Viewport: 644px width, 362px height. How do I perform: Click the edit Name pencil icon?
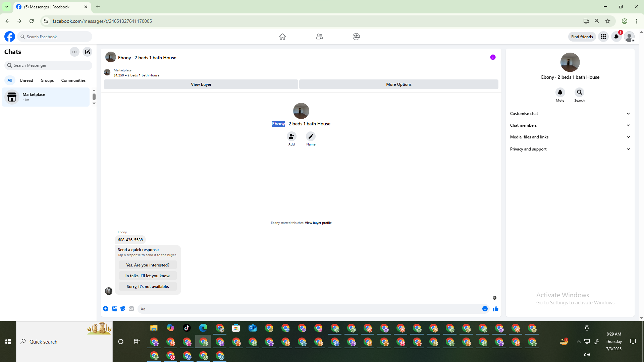click(311, 136)
